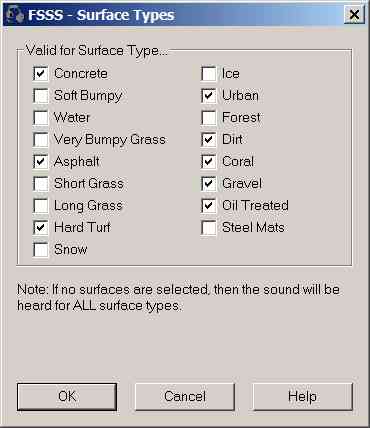Enable the Short Grass option
This screenshot has width=370, height=428.
tap(41, 184)
